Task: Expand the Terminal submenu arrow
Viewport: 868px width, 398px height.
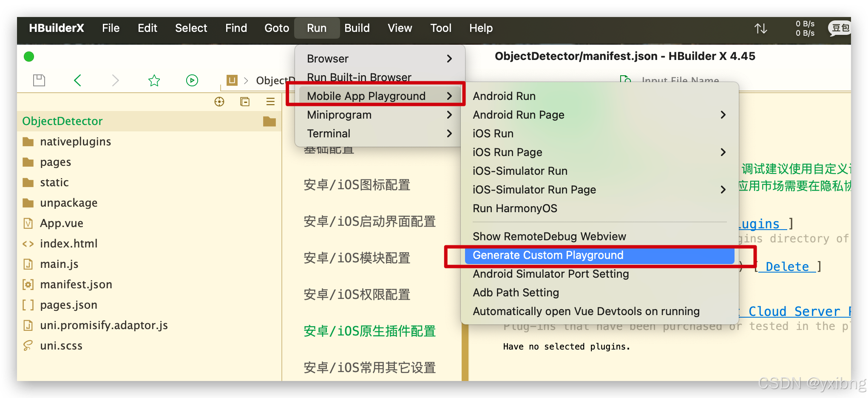Action: point(450,134)
